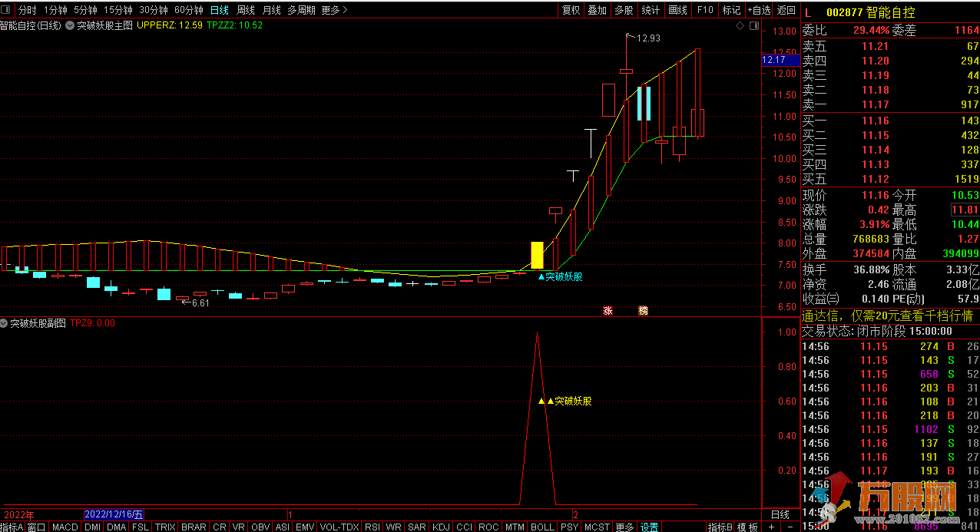This screenshot has height=532, width=980.
Task: Apply the EMV indicator
Action: (305, 527)
